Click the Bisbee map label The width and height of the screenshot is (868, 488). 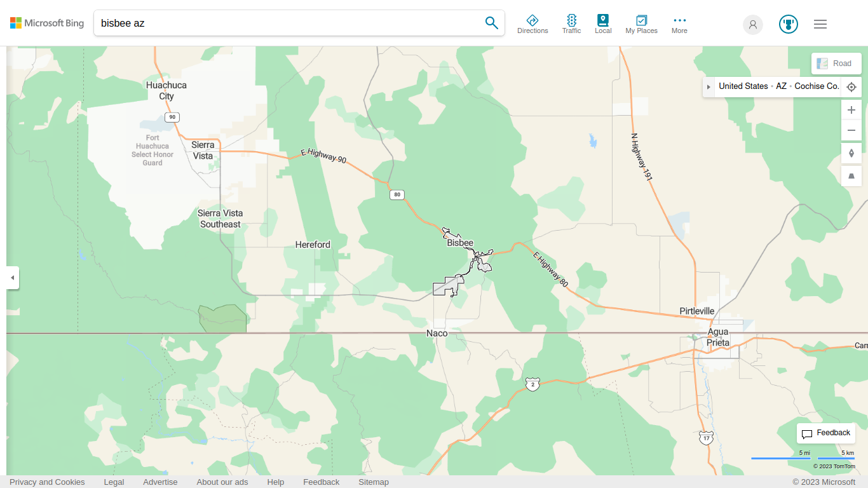click(x=460, y=243)
